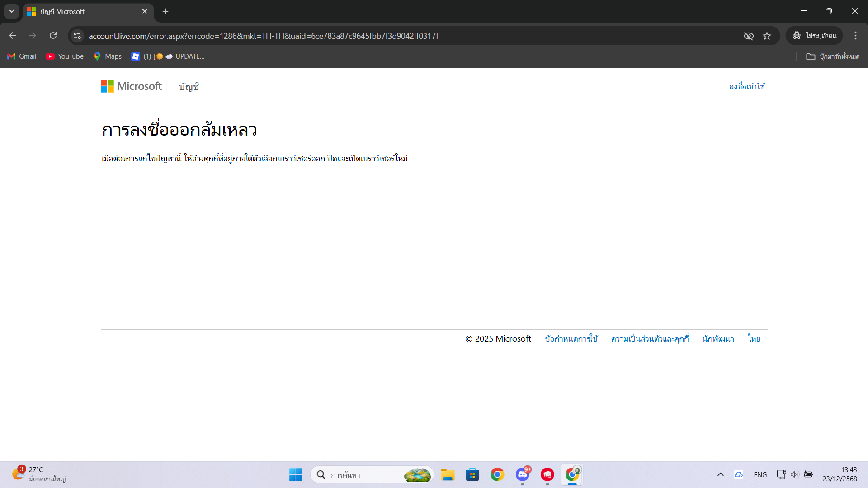Click the browser reload page icon
Image resolution: width=868 pixels, height=488 pixels.
53,36
